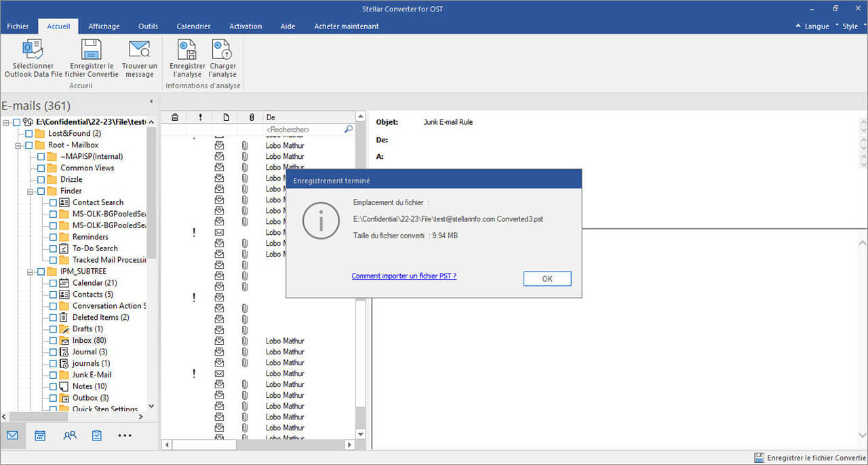Click OK in Enregistrement terminé dialog

547,279
